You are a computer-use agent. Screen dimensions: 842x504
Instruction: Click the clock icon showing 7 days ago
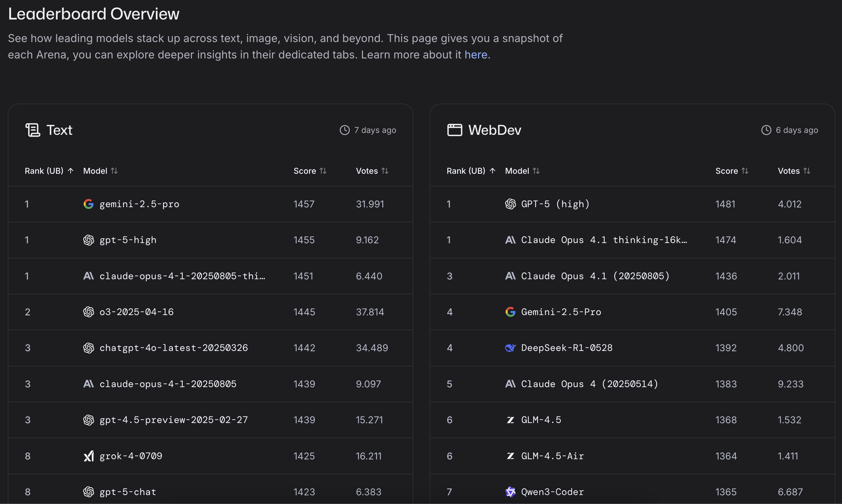(344, 130)
